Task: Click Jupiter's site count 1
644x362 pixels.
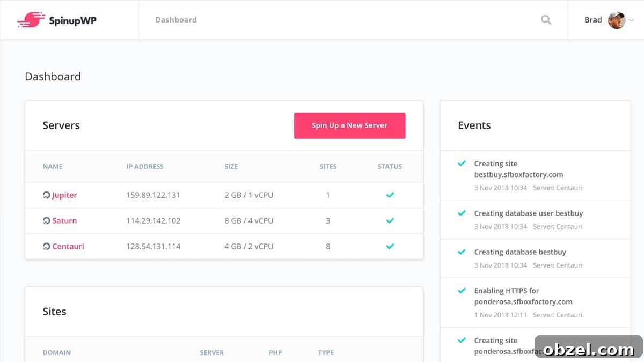Action: [328, 195]
